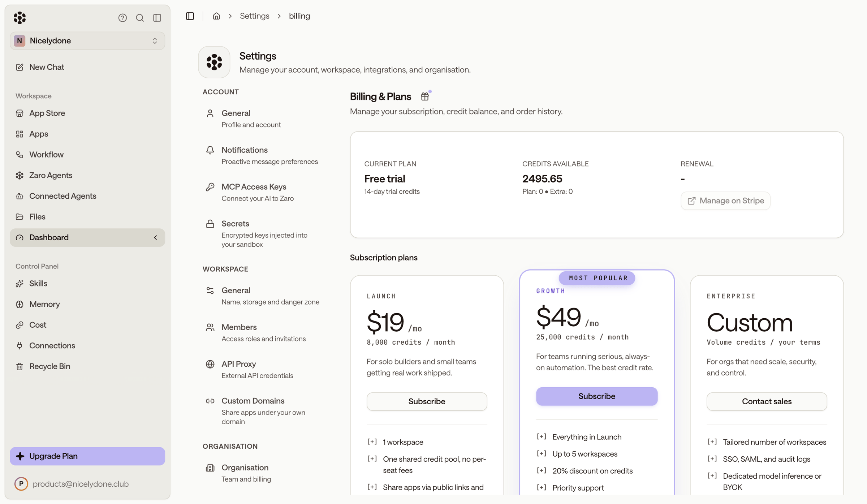Select the Dashboard sidebar item
This screenshot has width=867, height=504.
click(x=87, y=237)
